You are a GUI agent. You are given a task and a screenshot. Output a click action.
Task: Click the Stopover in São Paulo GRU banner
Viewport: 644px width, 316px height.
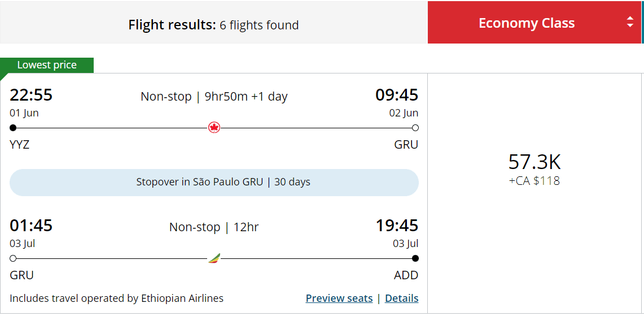tap(214, 182)
